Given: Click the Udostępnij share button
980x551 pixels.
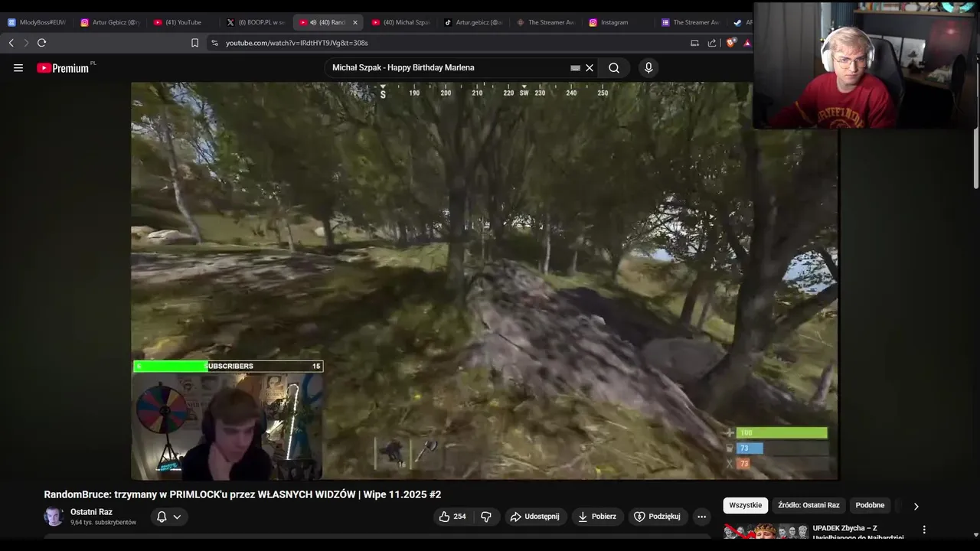Looking at the screenshot, I should pos(534,517).
